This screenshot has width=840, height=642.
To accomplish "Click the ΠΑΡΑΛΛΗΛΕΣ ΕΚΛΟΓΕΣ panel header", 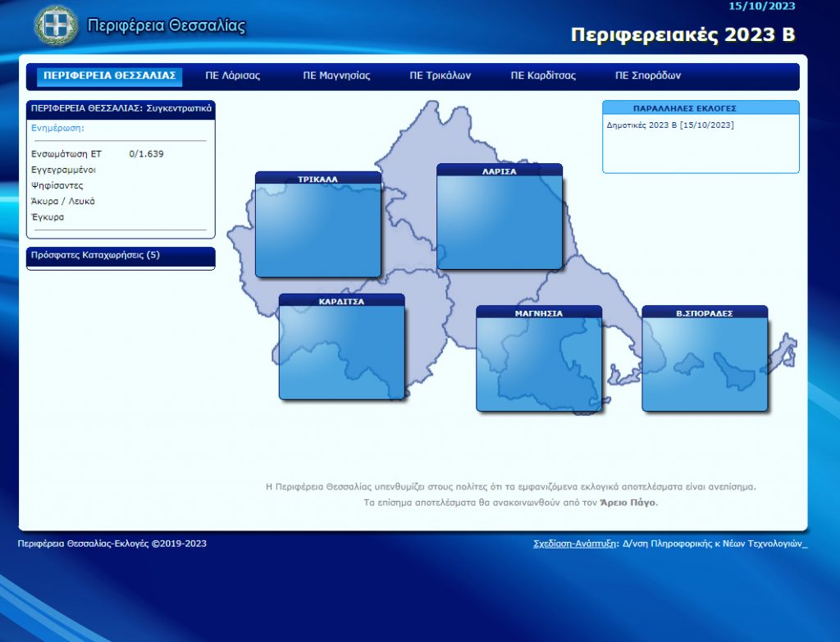I will pyautogui.click(x=701, y=107).
